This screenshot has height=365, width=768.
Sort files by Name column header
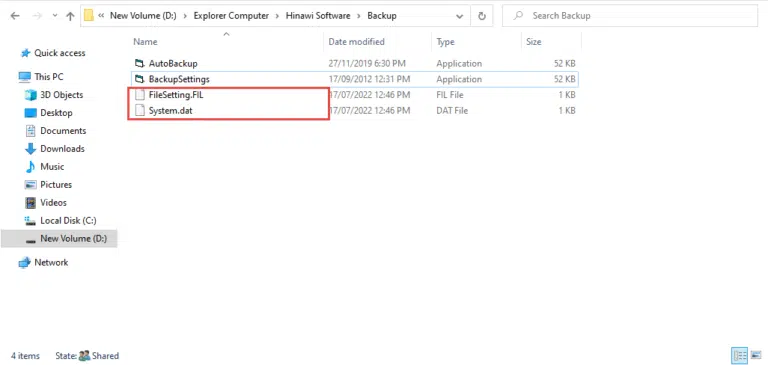click(x=145, y=42)
